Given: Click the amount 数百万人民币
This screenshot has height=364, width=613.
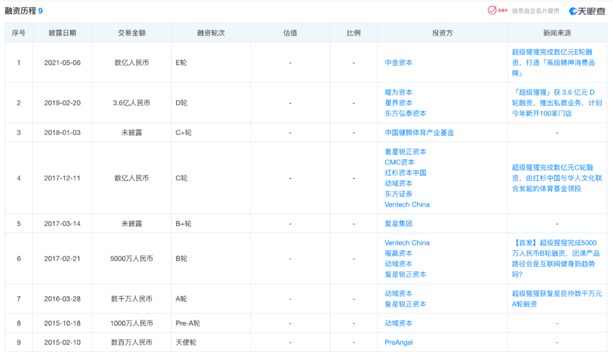Looking at the screenshot, I should [x=131, y=342].
